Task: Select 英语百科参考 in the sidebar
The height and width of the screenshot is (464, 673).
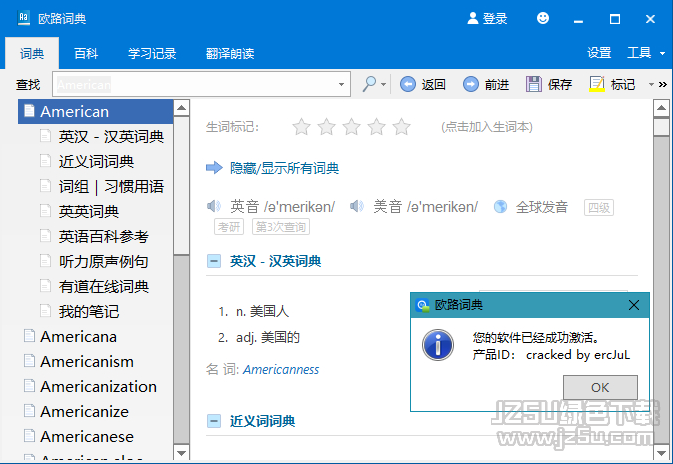Action: click(x=103, y=236)
